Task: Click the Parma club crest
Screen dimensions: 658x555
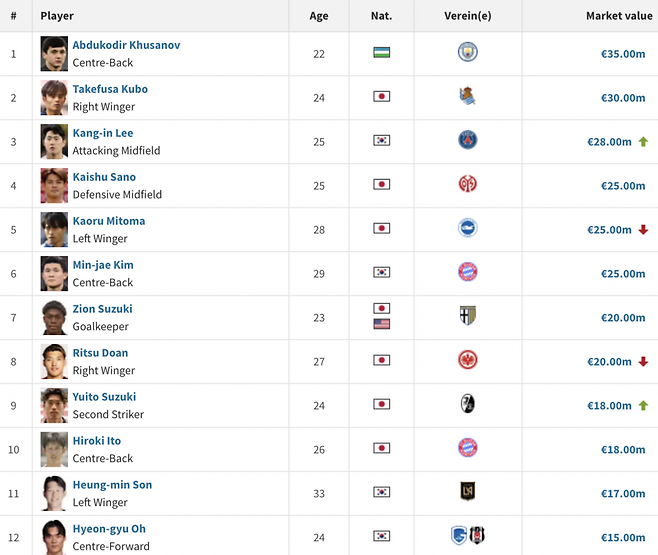Action: (x=468, y=317)
